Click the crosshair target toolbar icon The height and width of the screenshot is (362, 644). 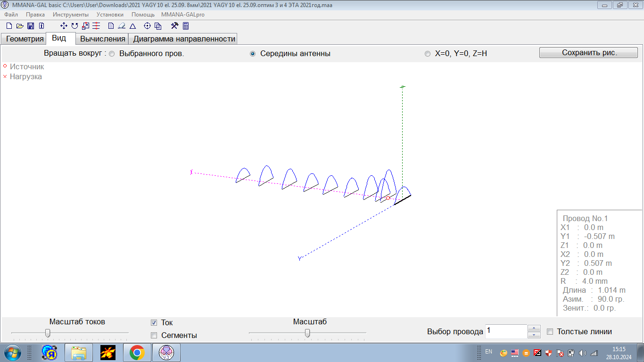coord(147,26)
